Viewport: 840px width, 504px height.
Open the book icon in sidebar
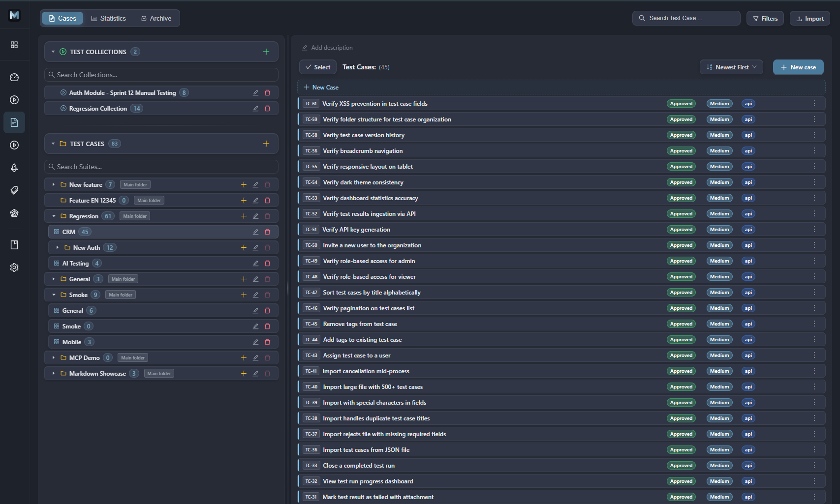pos(14,245)
